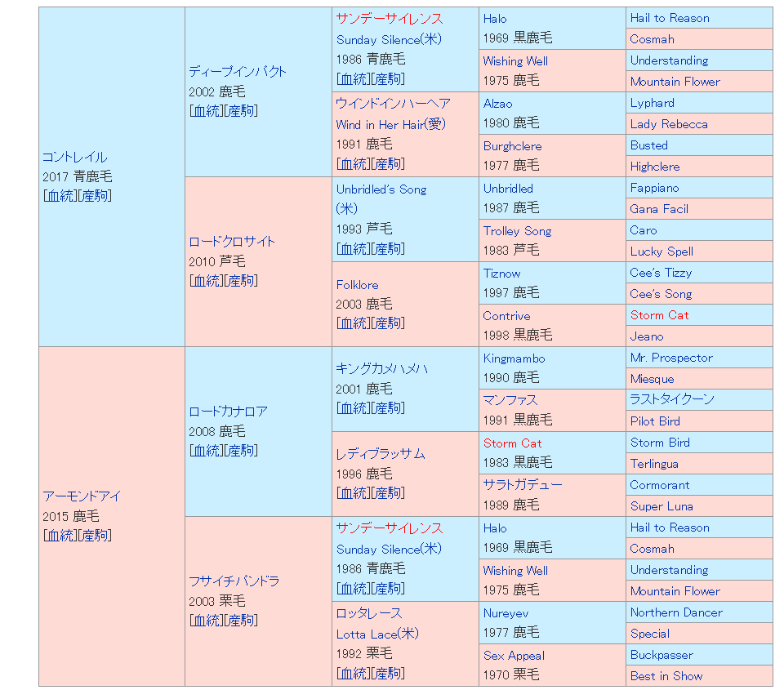
Task: Open 血統 link under ディープインパクト
Action: coord(207,111)
